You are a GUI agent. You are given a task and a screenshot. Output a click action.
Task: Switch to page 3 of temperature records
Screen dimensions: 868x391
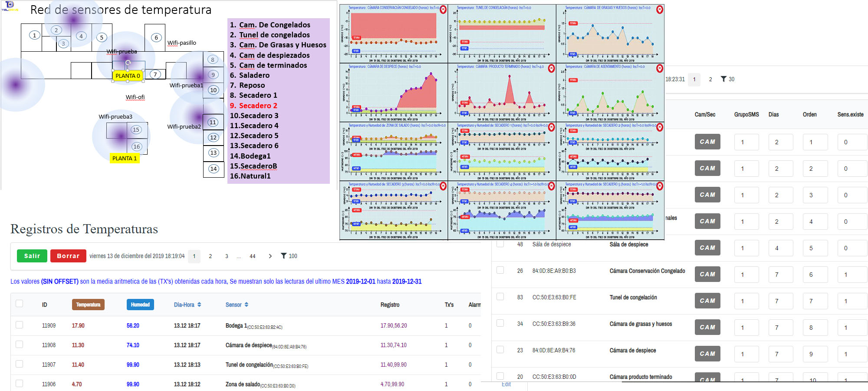[x=227, y=256]
